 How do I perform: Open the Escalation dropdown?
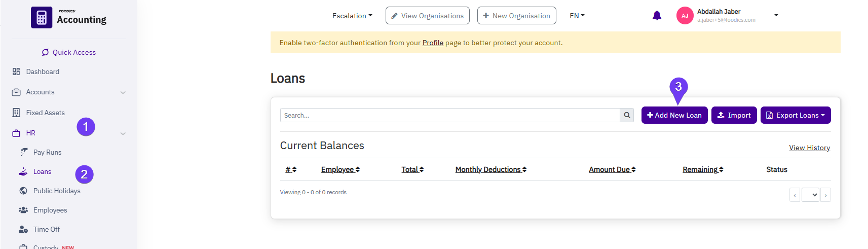tap(352, 16)
